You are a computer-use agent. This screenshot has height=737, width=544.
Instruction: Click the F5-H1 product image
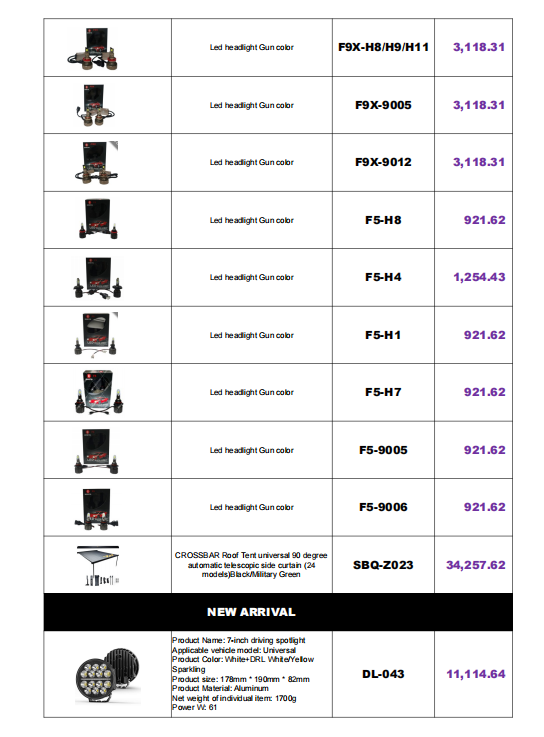pyautogui.click(x=97, y=335)
